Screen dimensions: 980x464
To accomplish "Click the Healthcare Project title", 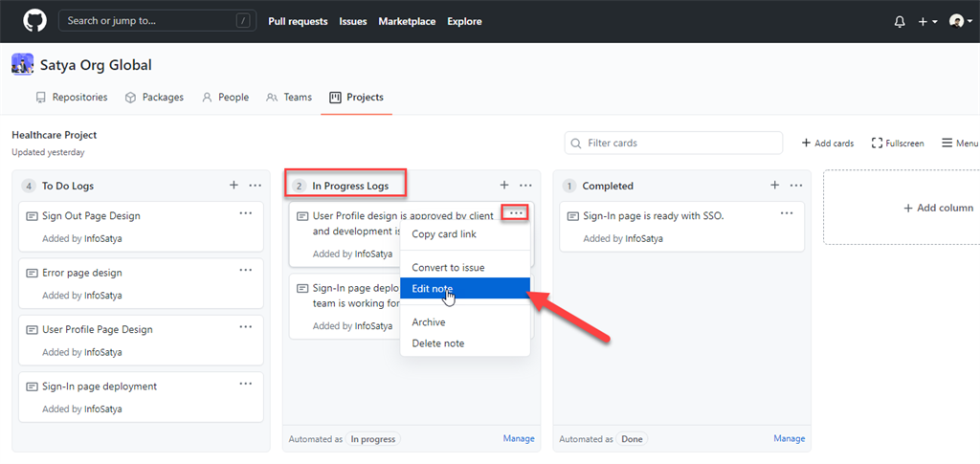I will (55, 135).
